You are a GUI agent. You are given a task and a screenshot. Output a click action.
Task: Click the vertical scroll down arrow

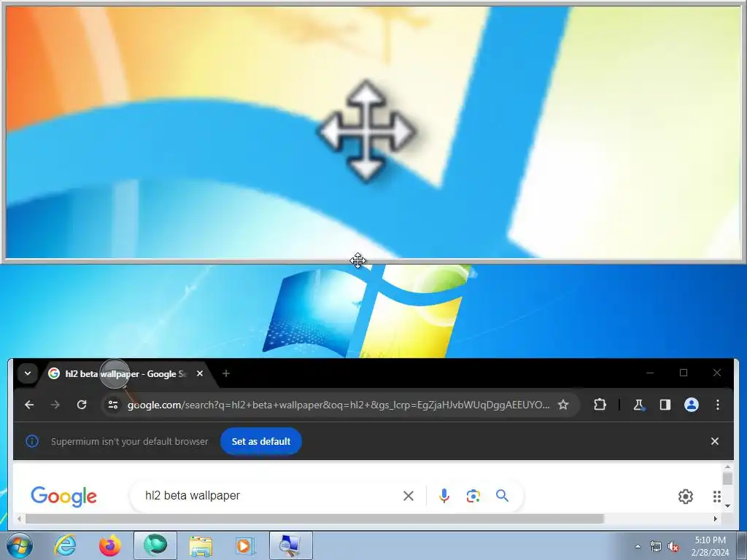[x=727, y=506]
